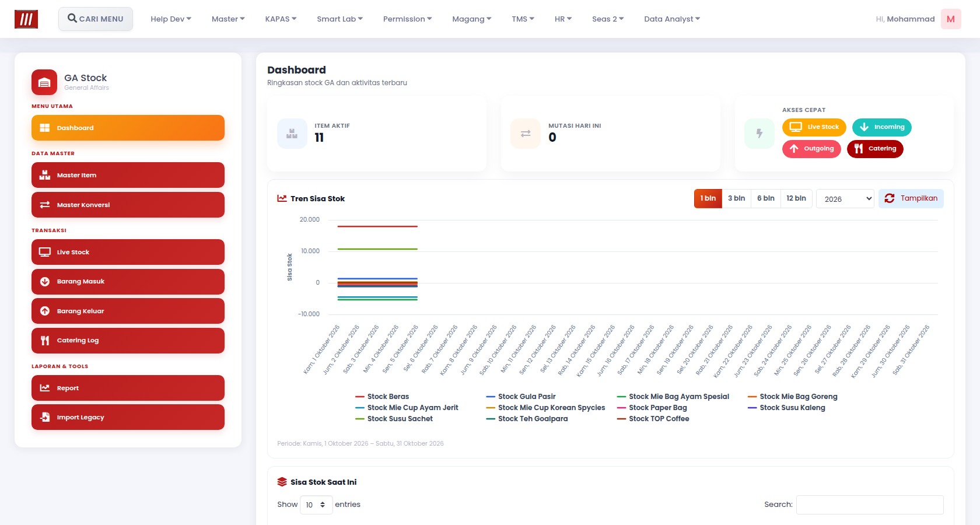Select the 12 bln range toggle
This screenshot has width=980, height=525.
coord(796,198)
